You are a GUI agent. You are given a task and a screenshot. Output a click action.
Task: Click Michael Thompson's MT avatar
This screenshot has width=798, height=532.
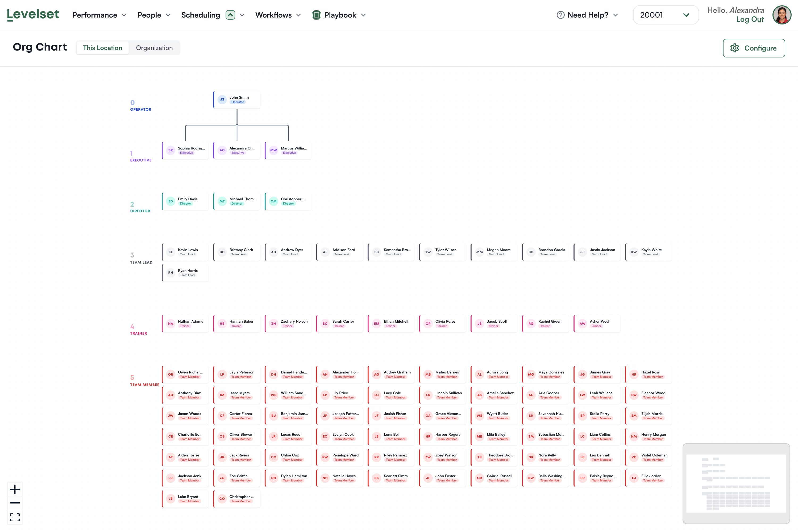click(x=222, y=201)
